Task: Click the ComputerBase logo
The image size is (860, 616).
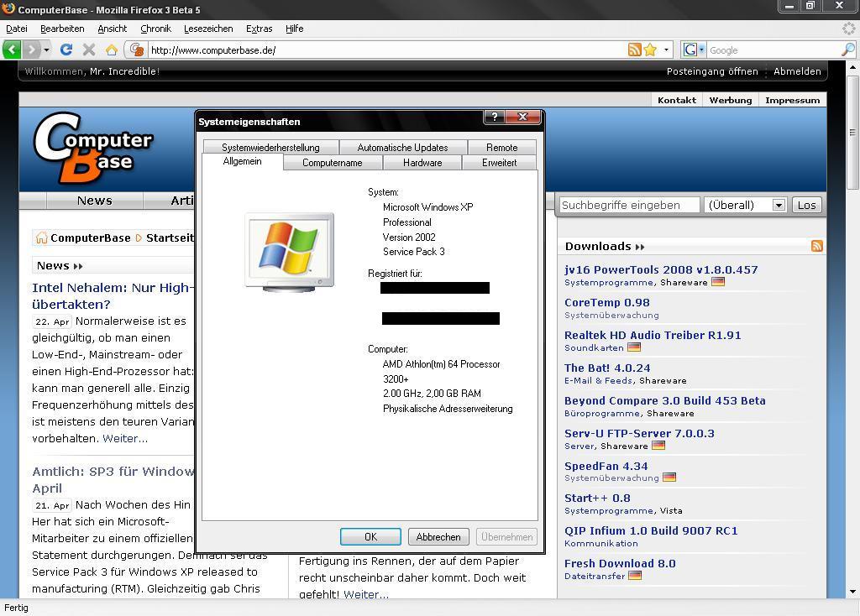Action: tap(92, 148)
